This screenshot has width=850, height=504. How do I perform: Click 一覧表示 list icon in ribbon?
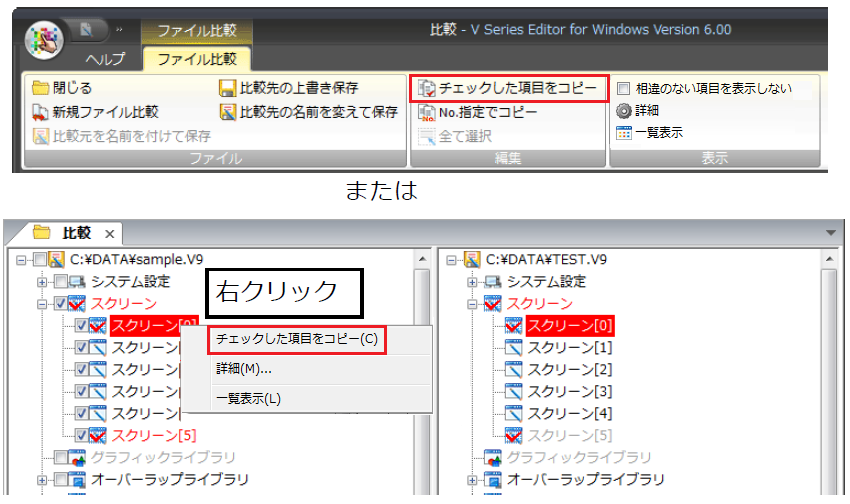(x=624, y=133)
